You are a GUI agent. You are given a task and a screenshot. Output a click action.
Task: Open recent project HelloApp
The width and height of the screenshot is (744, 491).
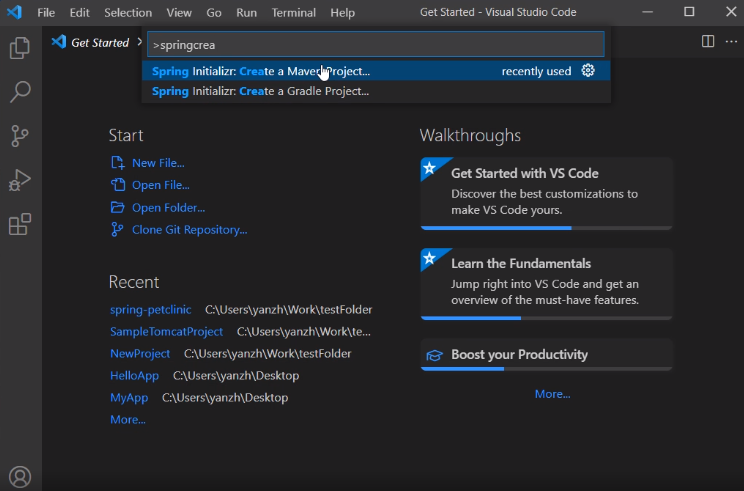(134, 375)
